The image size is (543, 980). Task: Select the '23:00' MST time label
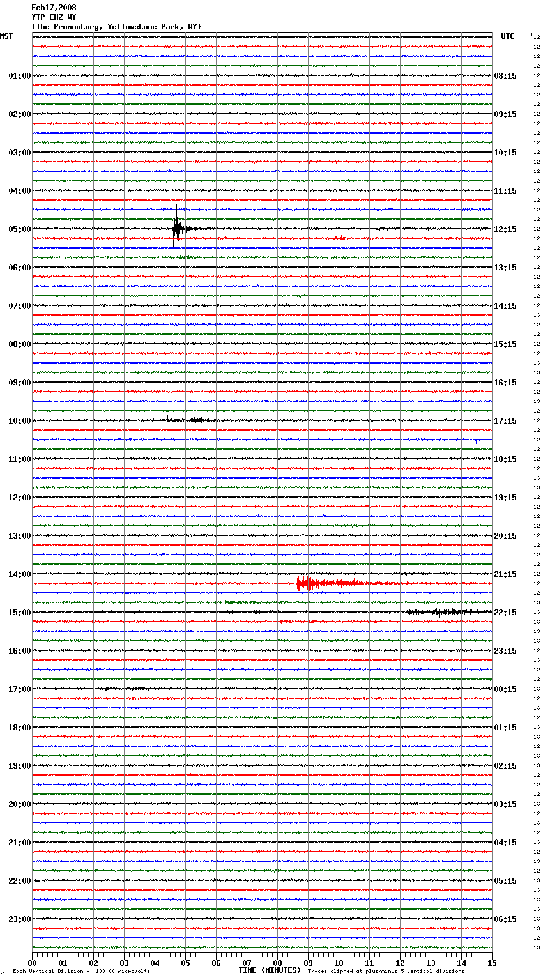click(20, 919)
